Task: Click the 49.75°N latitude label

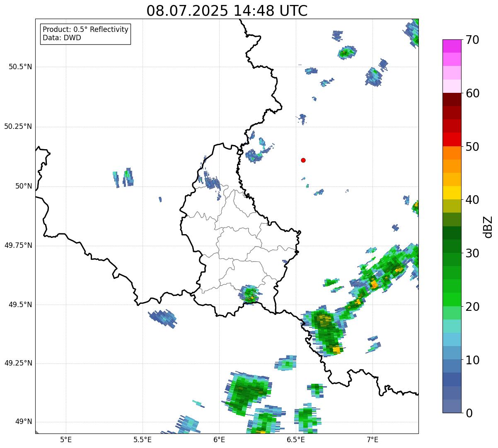Action: [x=18, y=245]
